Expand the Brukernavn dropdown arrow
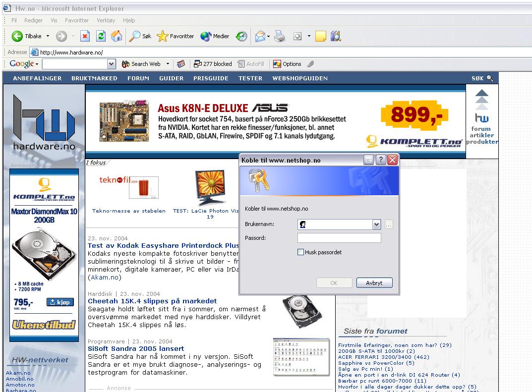Screen dimensions: 532x392 click(x=376, y=224)
